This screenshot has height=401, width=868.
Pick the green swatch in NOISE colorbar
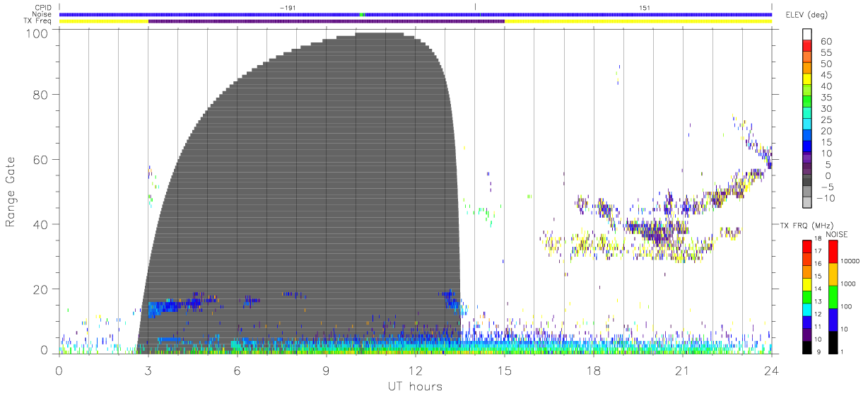click(x=833, y=296)
